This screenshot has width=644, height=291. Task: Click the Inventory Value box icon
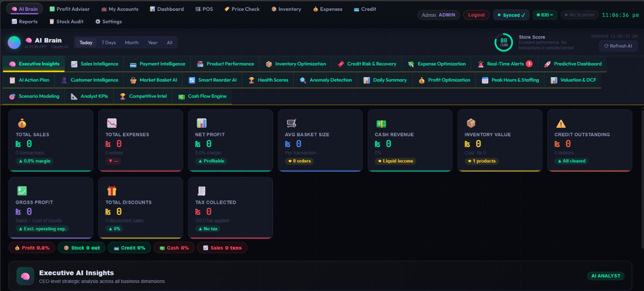[471, 123]
